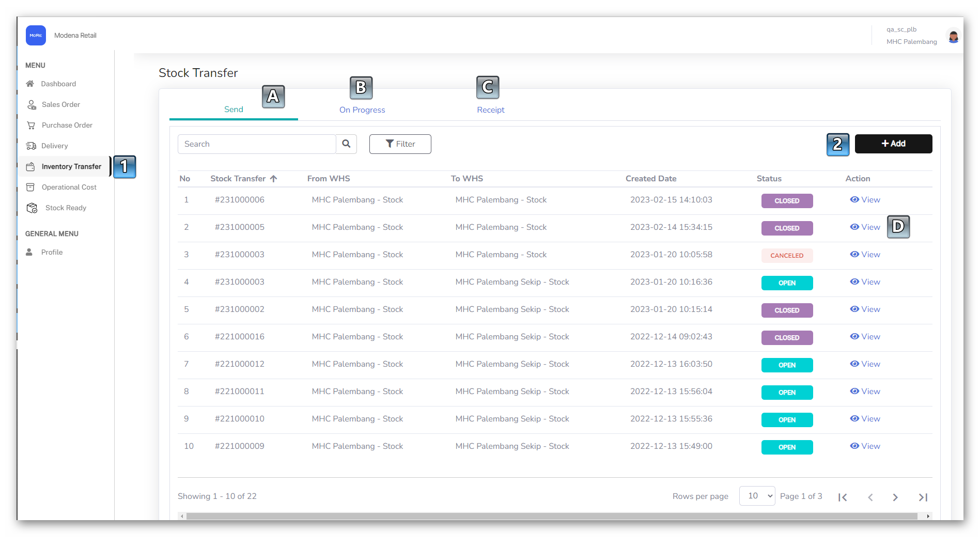
Task: Switch to the On Progress tab
Action: (362, 110)
